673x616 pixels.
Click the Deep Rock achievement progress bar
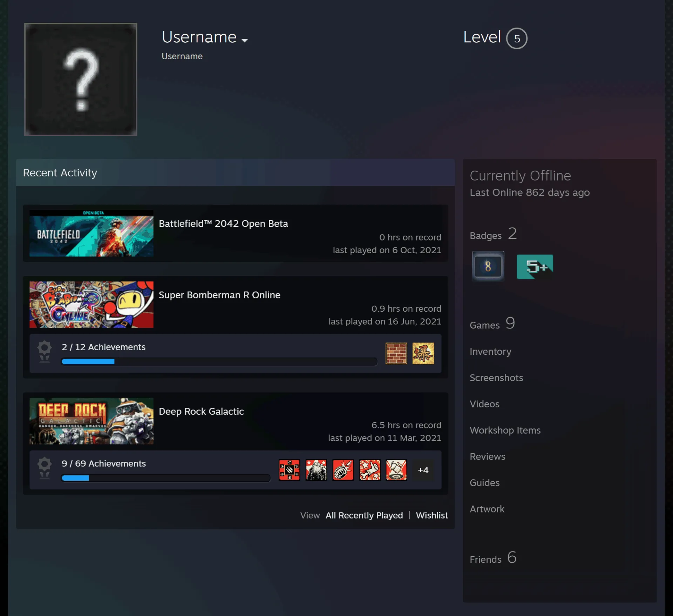coord(166,478)
